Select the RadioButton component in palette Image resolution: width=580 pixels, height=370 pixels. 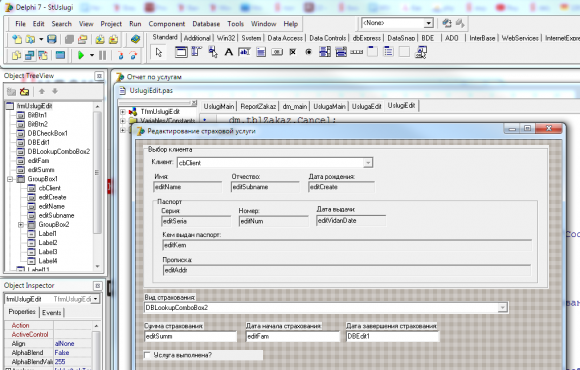tap(308, 52)
